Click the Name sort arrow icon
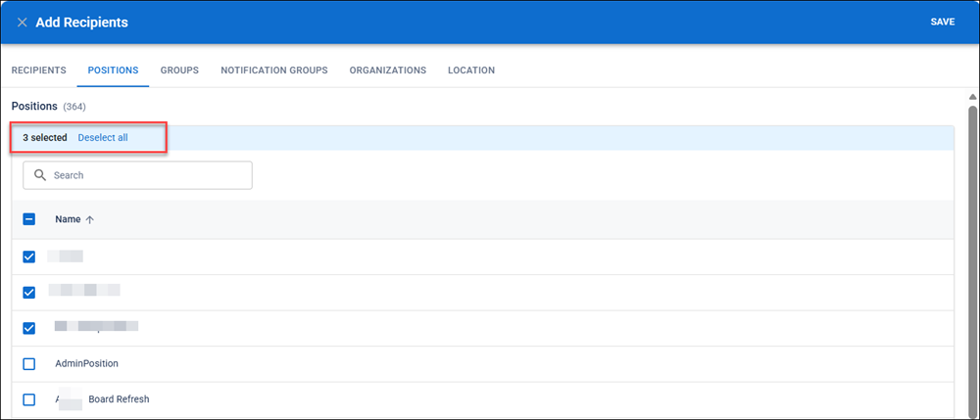Image resolution: width=980 pixels, height=420 pixels. [89, 219]
